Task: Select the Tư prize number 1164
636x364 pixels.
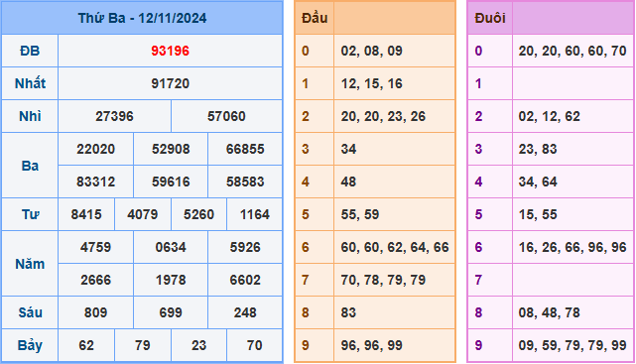Action: pos(255,214)
